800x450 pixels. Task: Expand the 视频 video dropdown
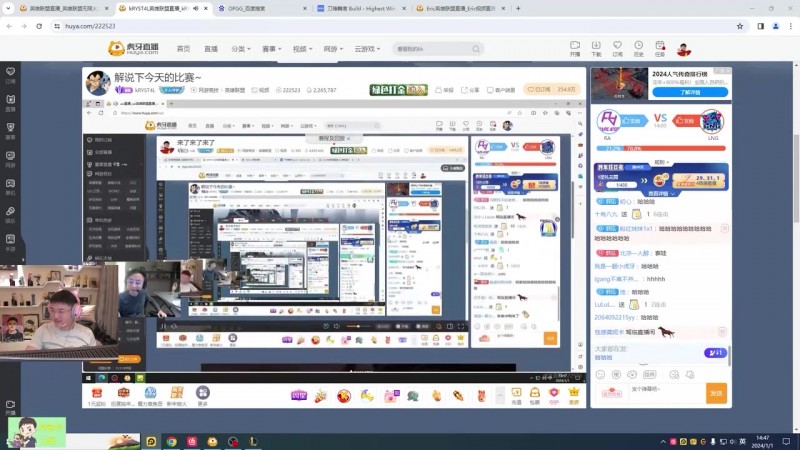coord(300,48)
